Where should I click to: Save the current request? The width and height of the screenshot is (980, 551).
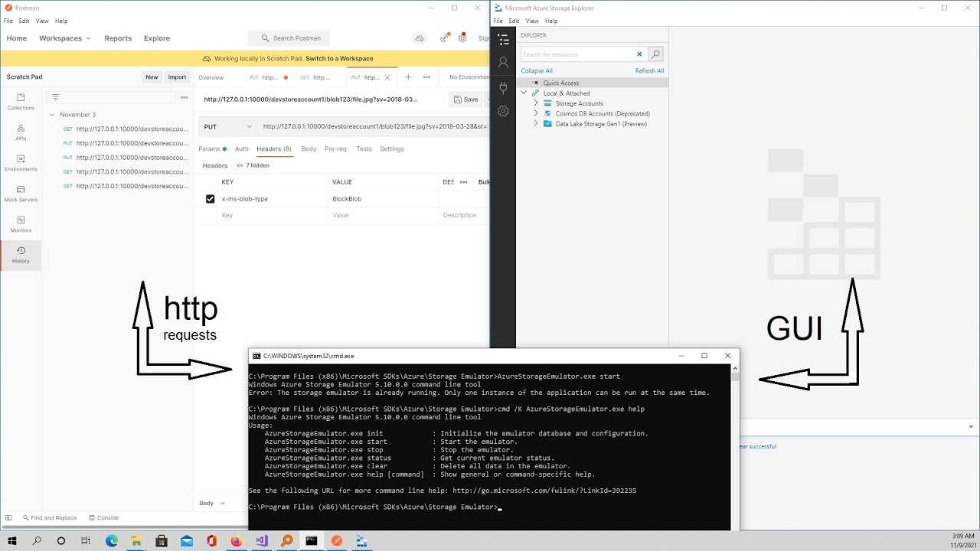465,99
